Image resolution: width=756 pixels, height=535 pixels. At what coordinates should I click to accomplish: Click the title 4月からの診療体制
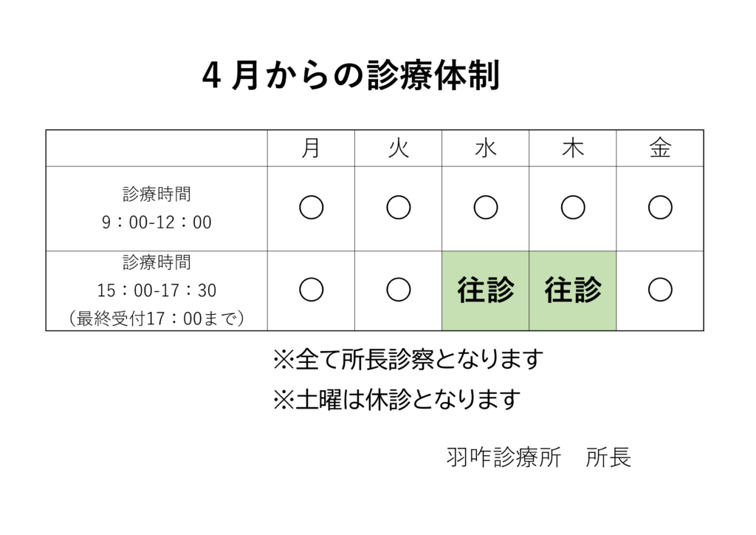[x=351, y=76]
